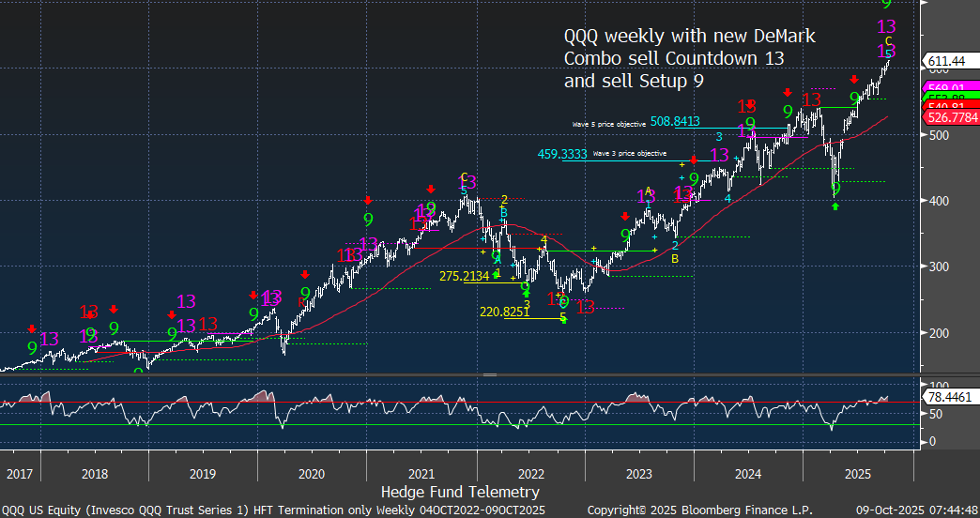980x518 pixels.
Task: Select the magenta 569.01 price tag
Action: (x=952, y=87)
